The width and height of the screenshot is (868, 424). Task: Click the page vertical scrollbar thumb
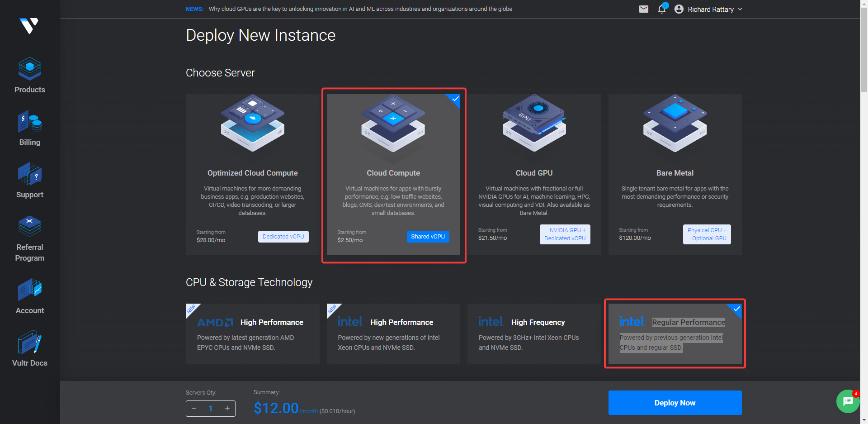click(x=864, y=50)
